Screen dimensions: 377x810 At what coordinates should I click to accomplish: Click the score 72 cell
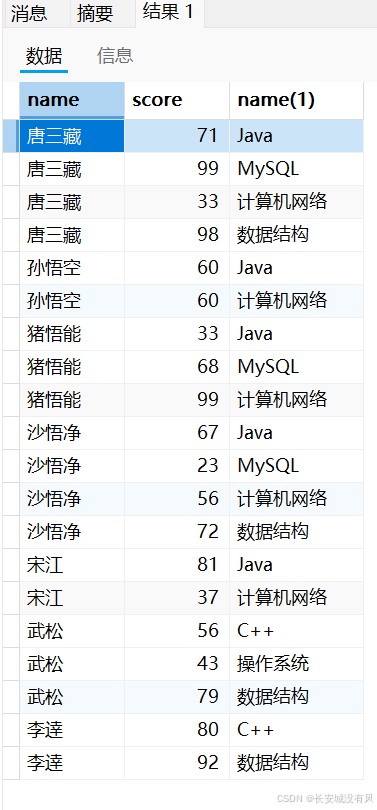[177, 533]
